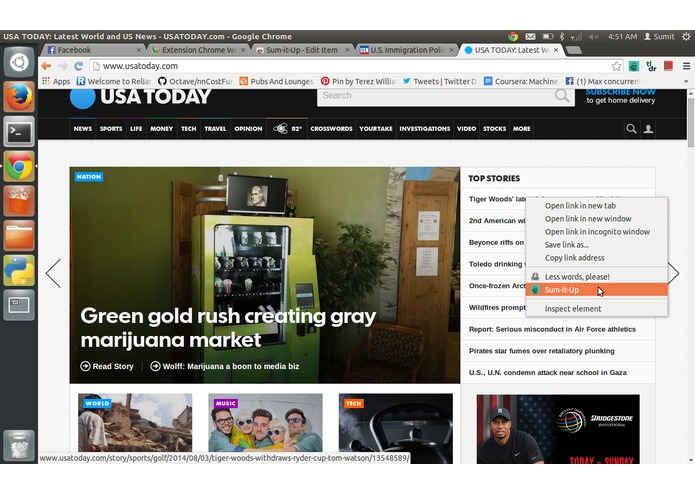695x494 pixels.
Task: Open Wolff: Marijuana a boon link
Action: point(225,366)
